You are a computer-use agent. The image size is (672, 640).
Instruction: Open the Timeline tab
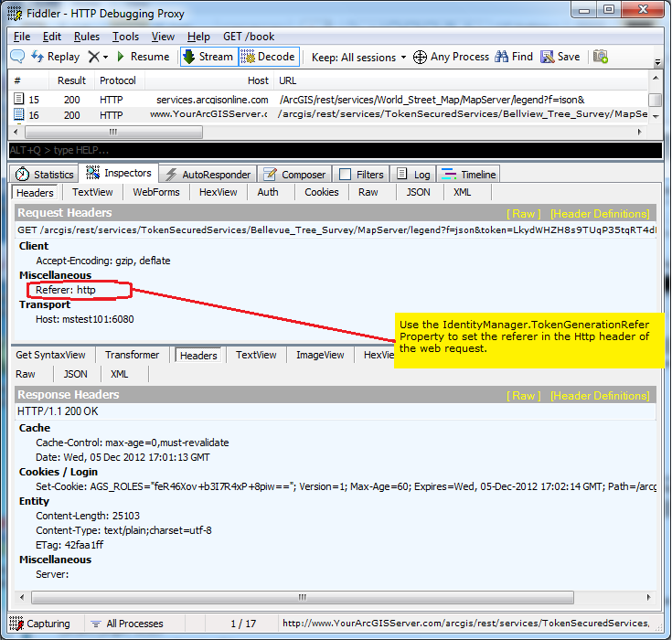(x=468, y=175)
